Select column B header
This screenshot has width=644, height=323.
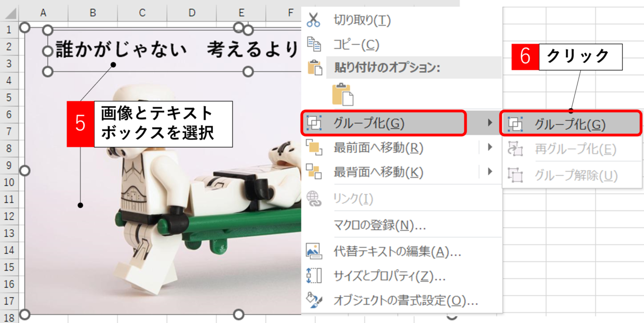click(x=92, y=12)
